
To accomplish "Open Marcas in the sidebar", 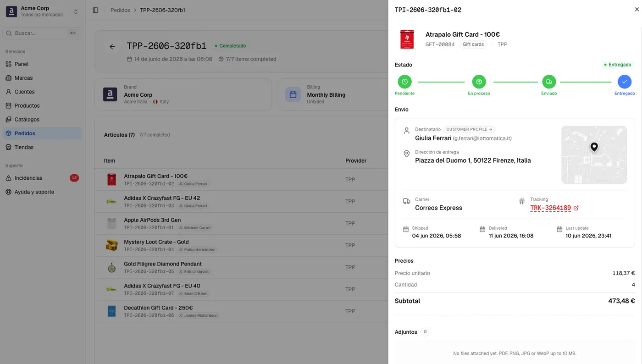I will (42, 78).
